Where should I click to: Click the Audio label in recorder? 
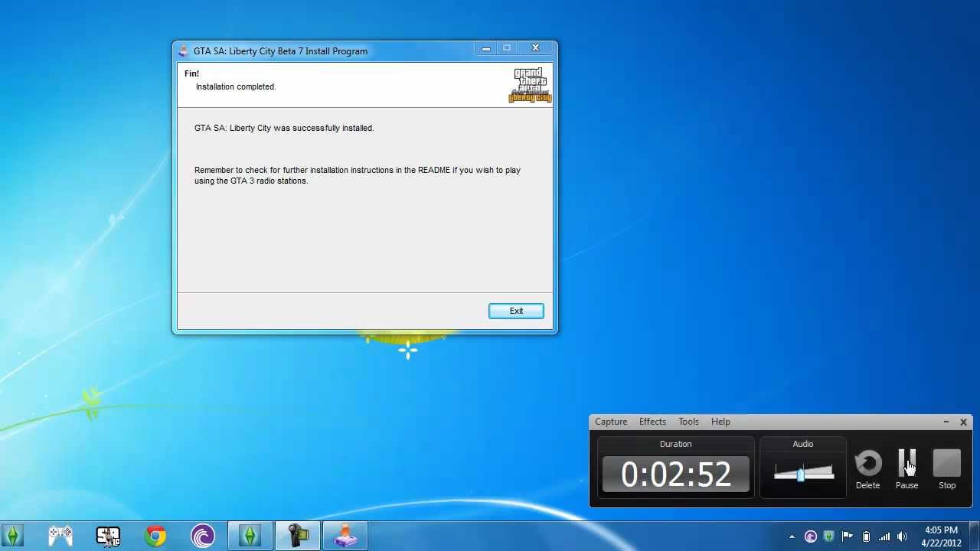tap(802, 444)
